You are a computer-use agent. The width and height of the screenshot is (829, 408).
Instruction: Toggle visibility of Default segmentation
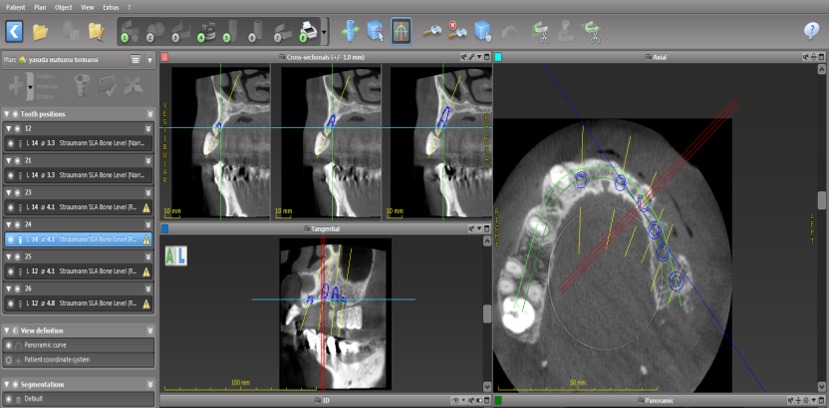[x=10, y=399]
